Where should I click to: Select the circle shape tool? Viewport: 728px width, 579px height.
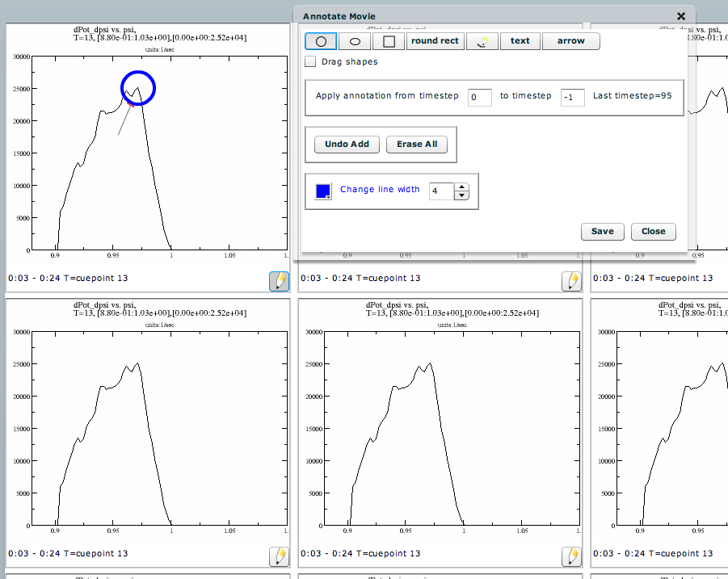pyautogui.click(x=320, y=41)
